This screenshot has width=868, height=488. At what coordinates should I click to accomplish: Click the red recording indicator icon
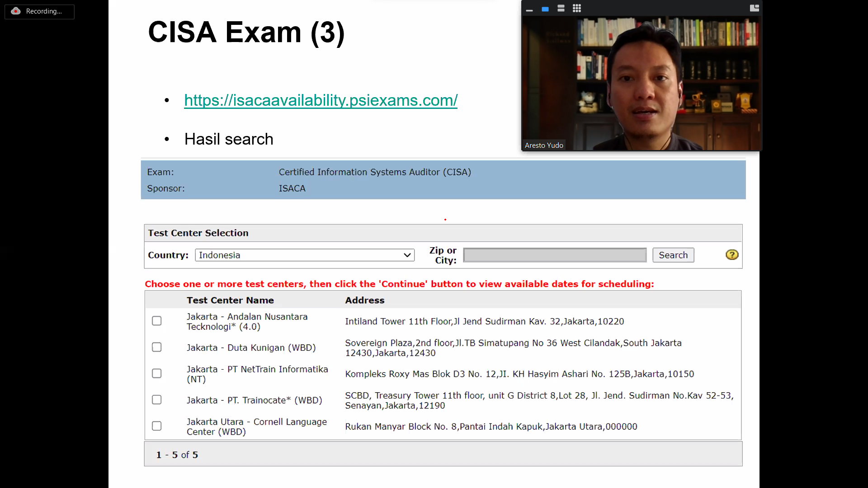click(x=16, y=11)
